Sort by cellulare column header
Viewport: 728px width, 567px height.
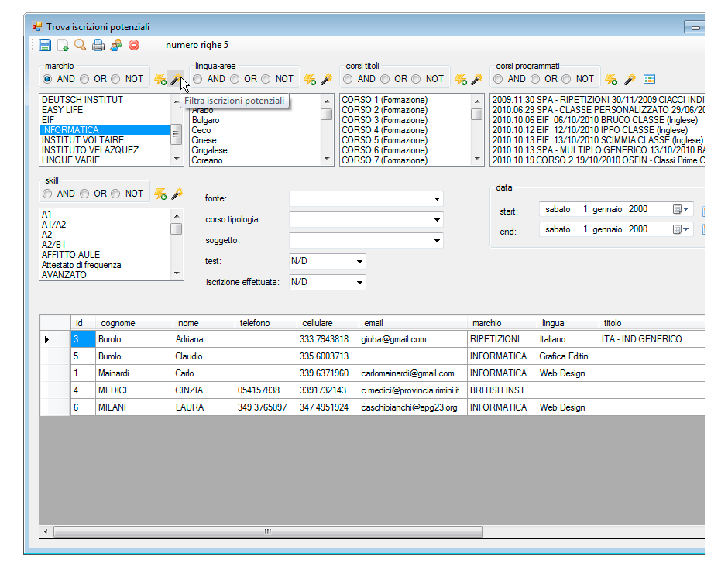[x=317, y=323]
